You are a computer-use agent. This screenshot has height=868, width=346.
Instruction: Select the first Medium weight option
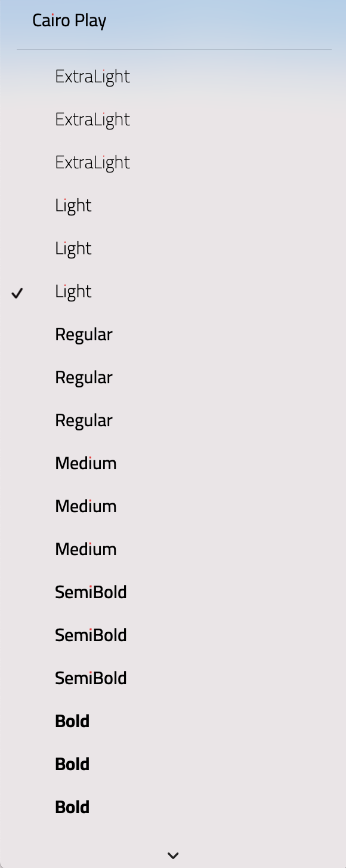tap(85, 463)
